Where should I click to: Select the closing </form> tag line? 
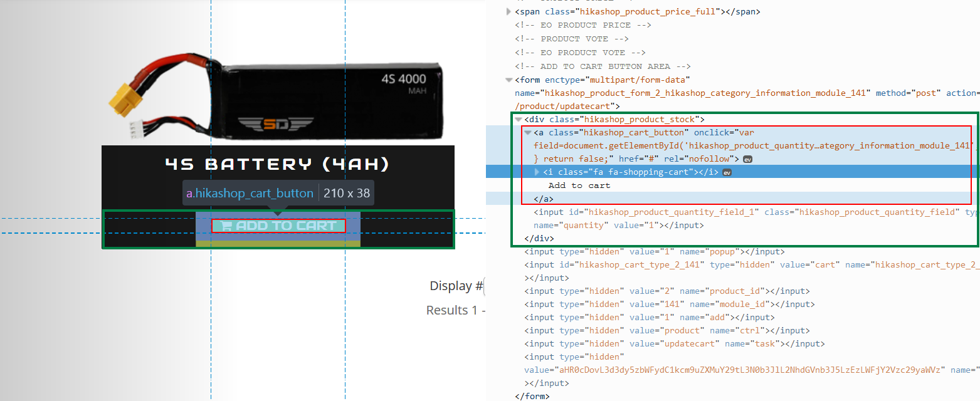coord(532,397)
